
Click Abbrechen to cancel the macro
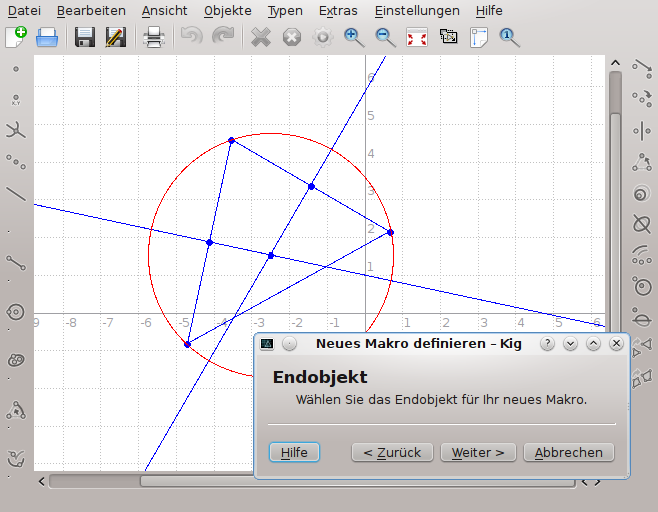[569, 452]
